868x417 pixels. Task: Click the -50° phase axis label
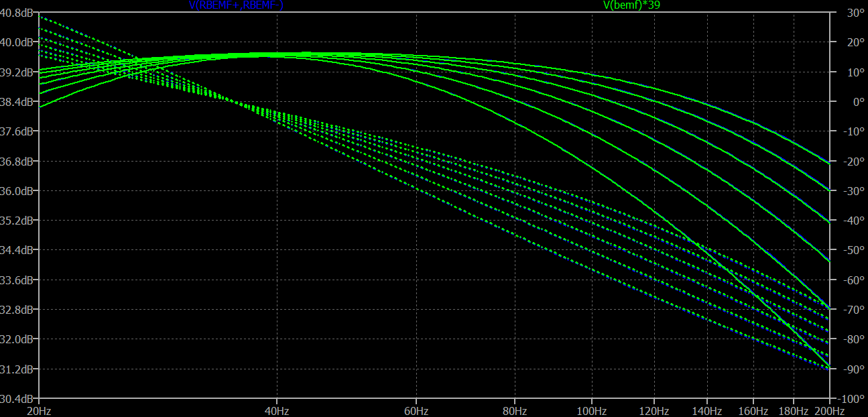(853, 250)
